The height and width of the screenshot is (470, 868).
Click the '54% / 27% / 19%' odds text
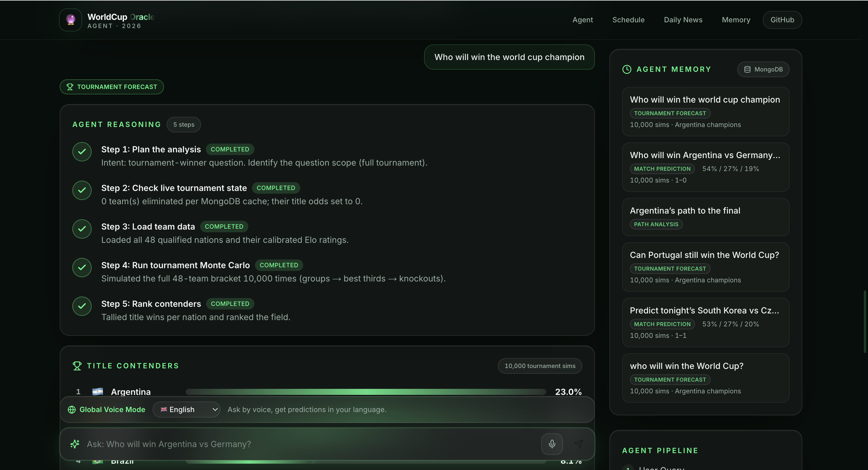[x=731, y=169]
